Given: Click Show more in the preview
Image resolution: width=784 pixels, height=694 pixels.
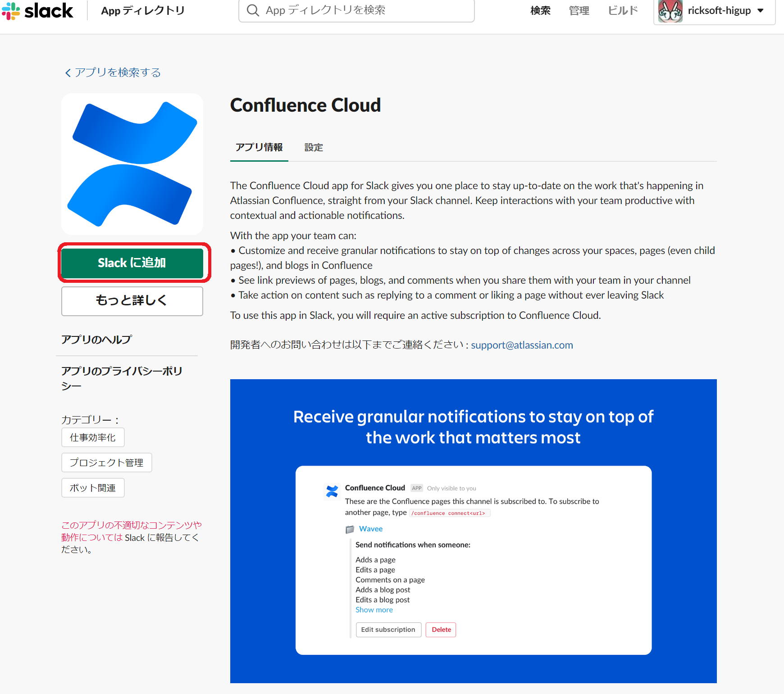Looking at the screenshot, I should click(374, 610).
